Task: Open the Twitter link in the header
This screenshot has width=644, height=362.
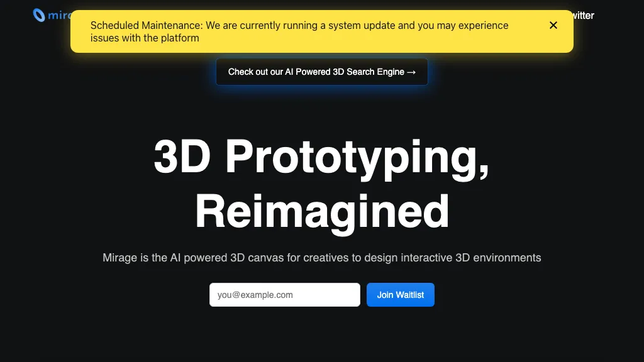Action: [x=582, y=15]
